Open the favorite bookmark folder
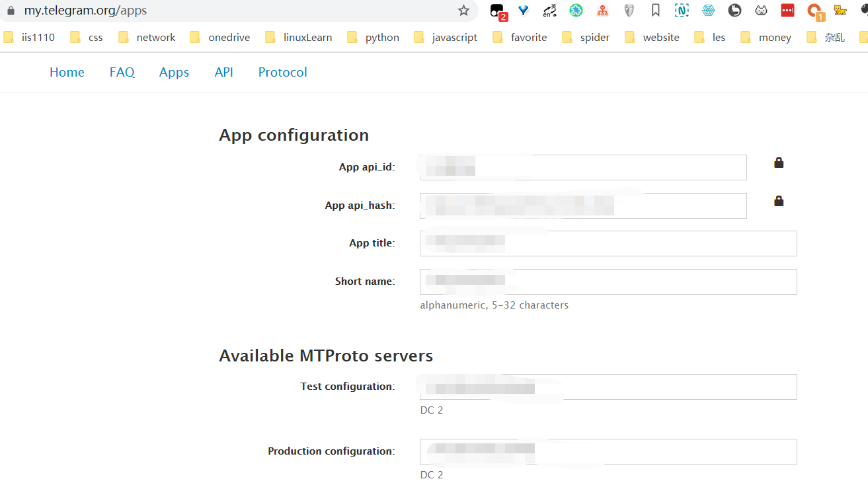 coord(520,38)
